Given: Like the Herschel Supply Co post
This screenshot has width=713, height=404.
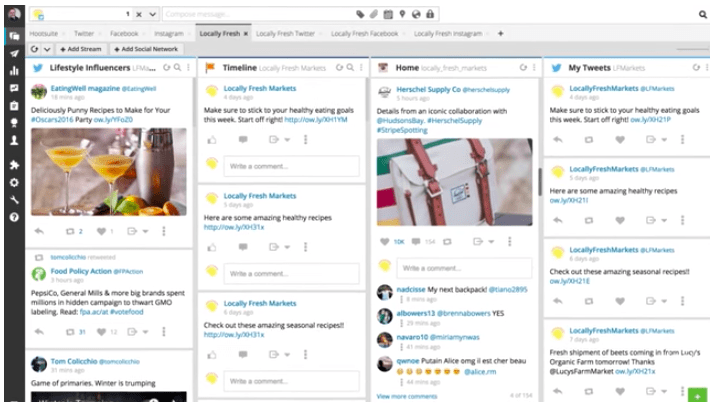Looking at the screenshot, I should pos(385,241).
